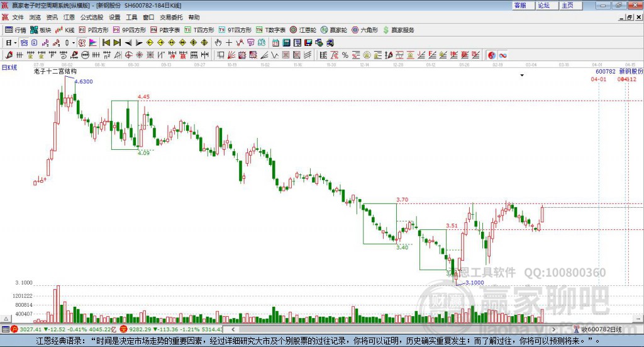This screenshot has width=644, height=347.
Task: Open the 设置 menu
Action: 114,17
